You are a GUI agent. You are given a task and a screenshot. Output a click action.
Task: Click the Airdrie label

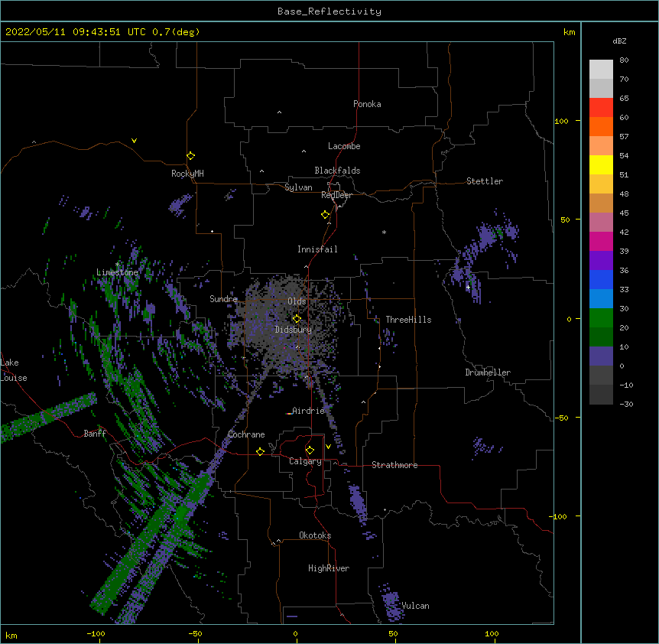click(x=309, y=411)
